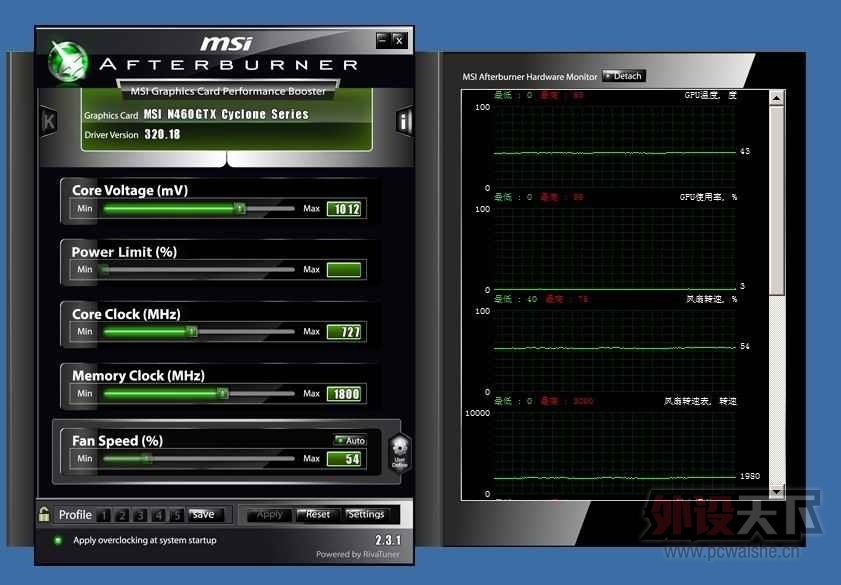This screenshot has height=585, width=841.
Task: Click hardware monitor scrollbar up arrow
Action: [777, 98]
